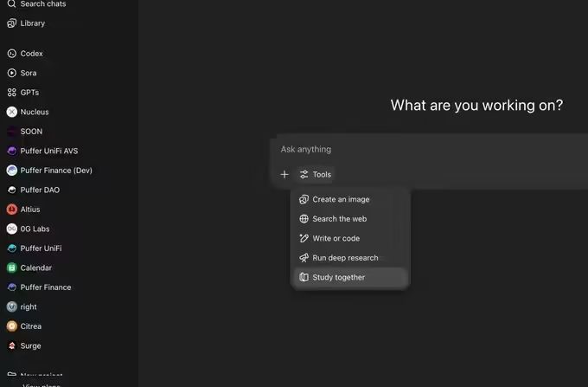Launch Sora from the sidebar

(28, 73)
